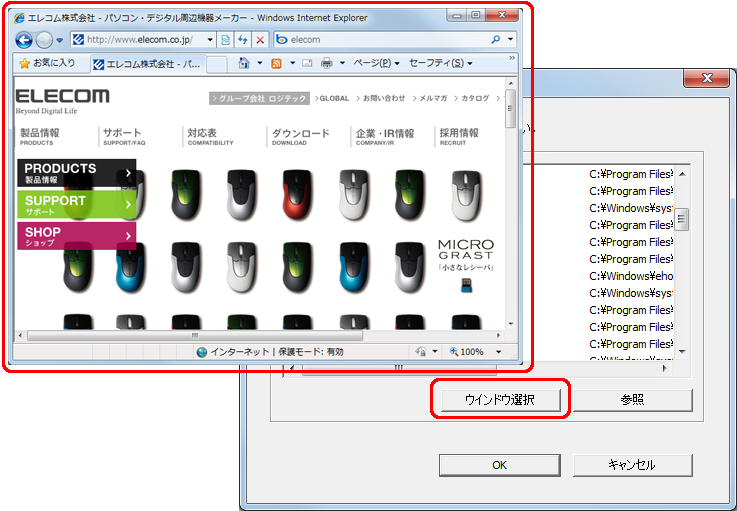Click the status bar security settings icon
Viewport: 737px width, 511px height.
pos(421,352)
